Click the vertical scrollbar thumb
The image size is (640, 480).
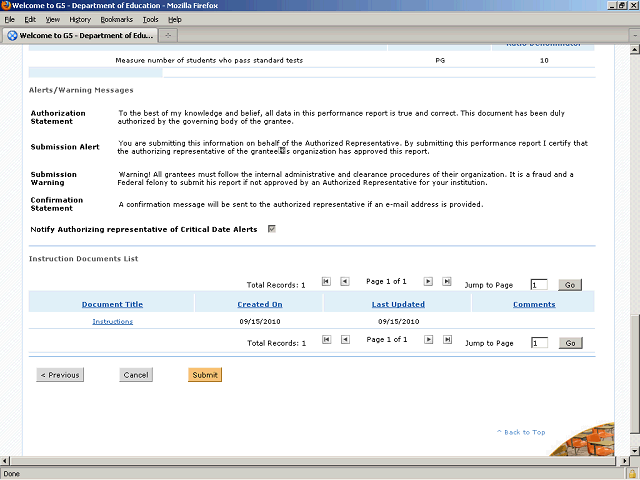pyautogui.click(x=634, y=373)
